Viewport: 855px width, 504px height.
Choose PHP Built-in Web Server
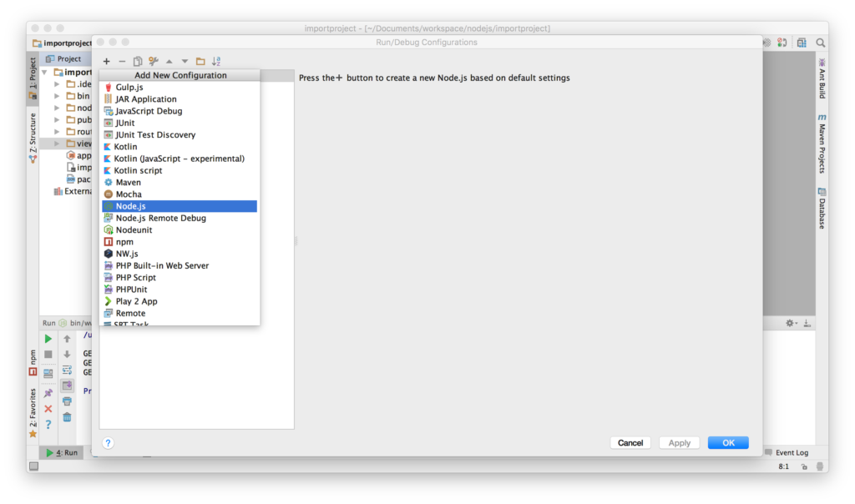coord(180,266)
